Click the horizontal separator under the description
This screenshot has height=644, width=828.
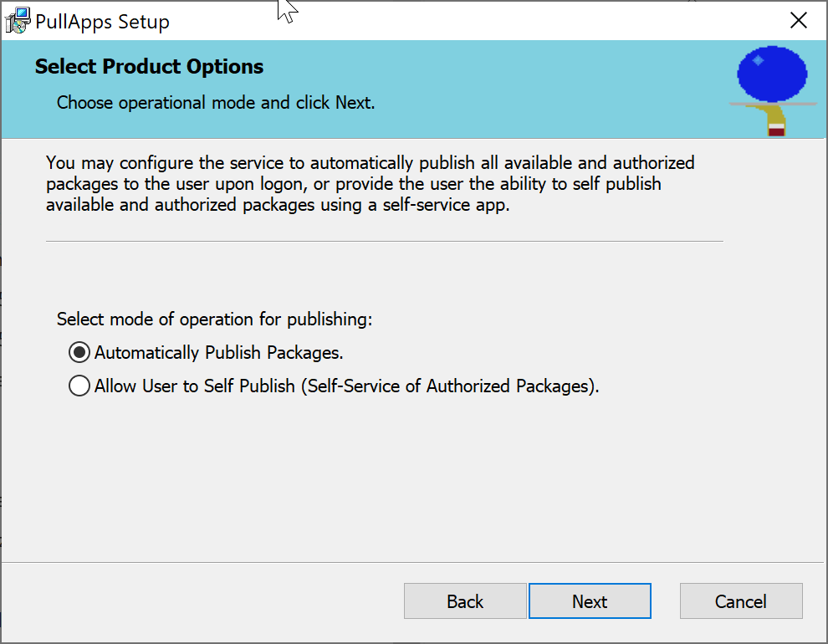point(385,241)
